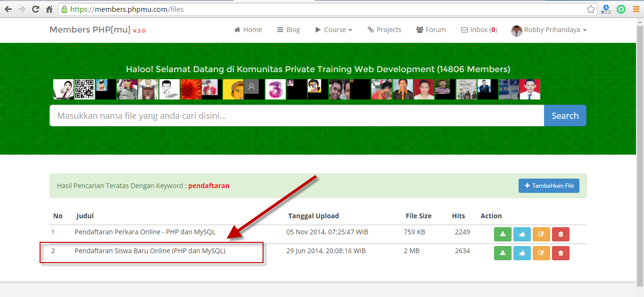Reload the page in the browser
644x297 pixels.
click(35, 9)
